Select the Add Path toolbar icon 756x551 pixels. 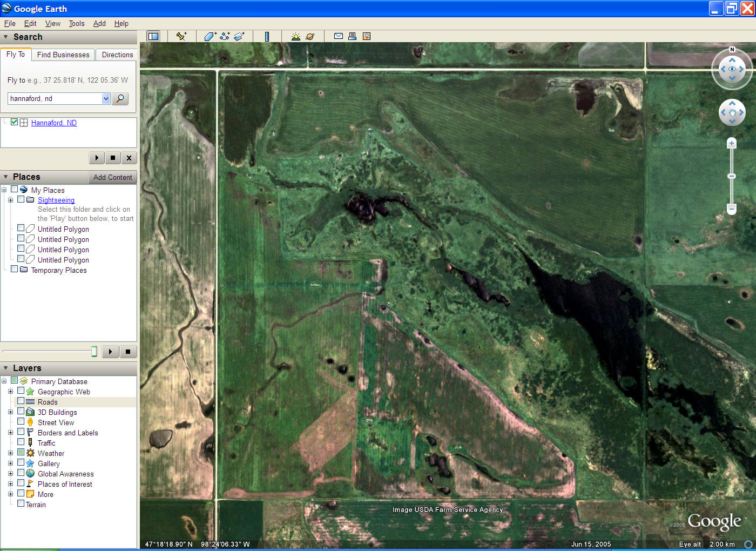[x=225, y=36]
